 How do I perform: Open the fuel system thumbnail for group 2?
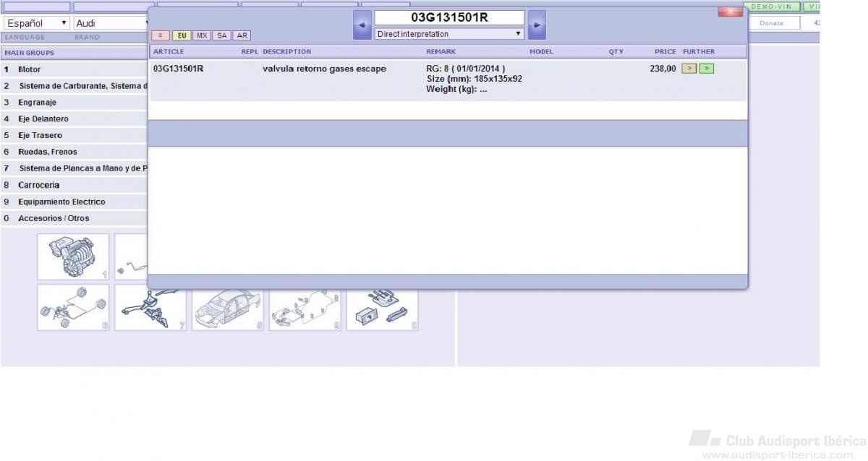131,257
